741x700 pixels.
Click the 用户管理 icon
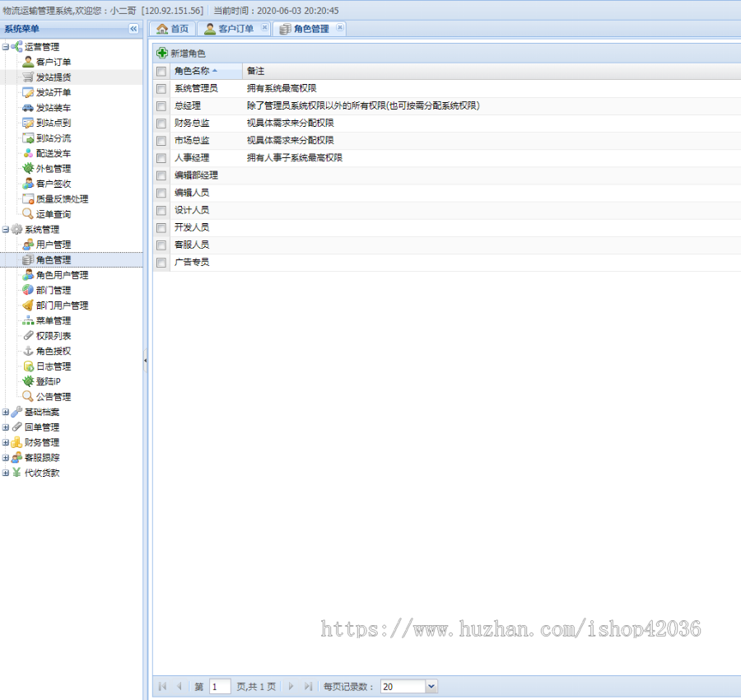coord(28,245)
